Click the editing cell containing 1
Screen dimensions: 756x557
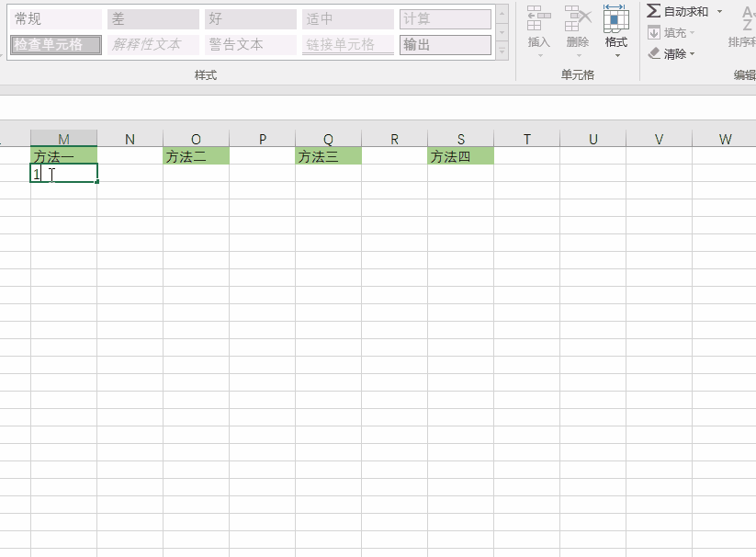[63, 173]
